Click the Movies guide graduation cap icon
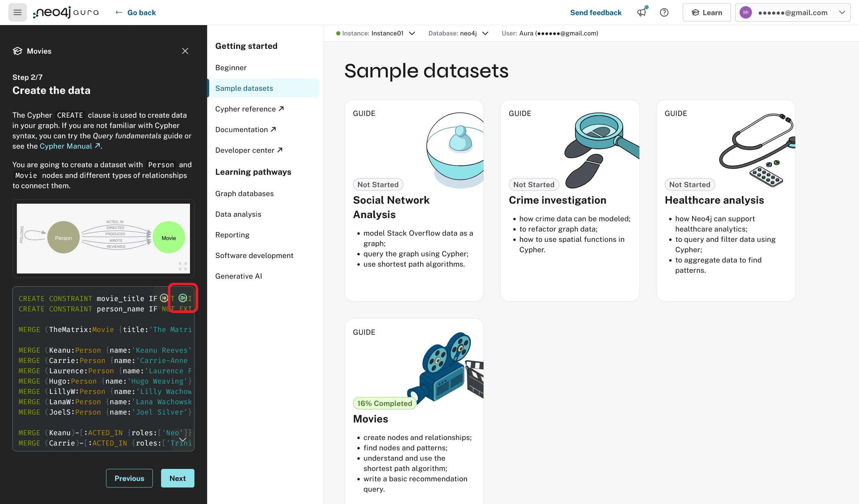This screenshot has height=504, width=859. 18,51
